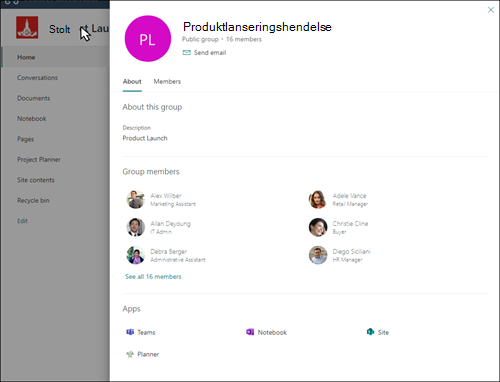Open Debra Berger's profile photo
The width and height of the screenshot is (500, 382).
click(x=136, y=255)
